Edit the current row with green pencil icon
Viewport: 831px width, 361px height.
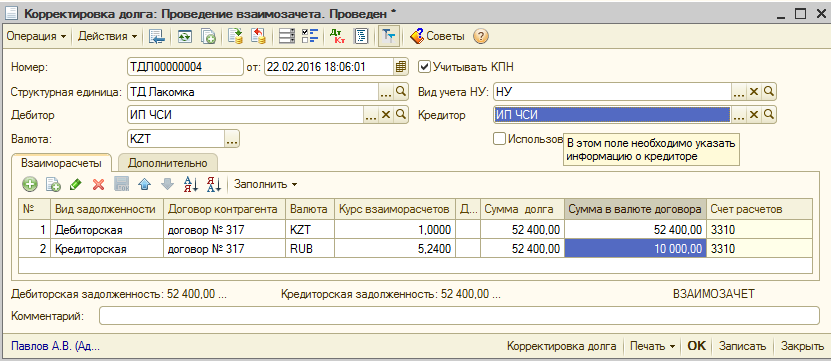coord(76,184)
